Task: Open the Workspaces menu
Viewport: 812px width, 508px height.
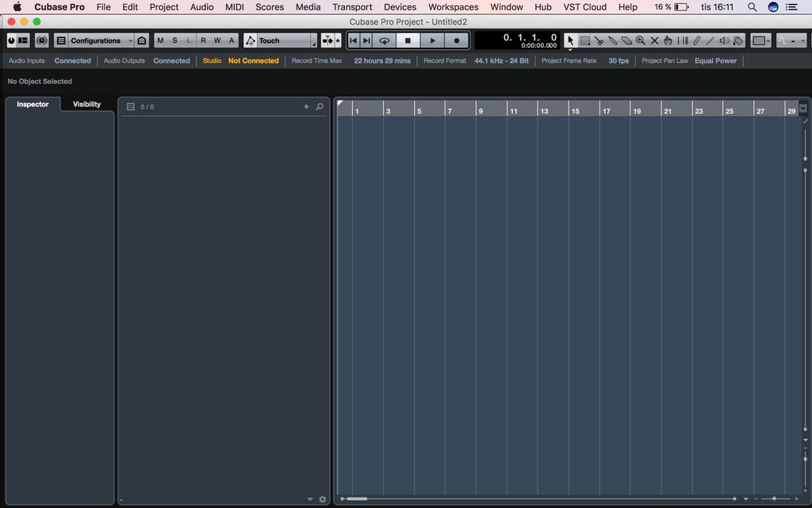Action: pos(453,6)
